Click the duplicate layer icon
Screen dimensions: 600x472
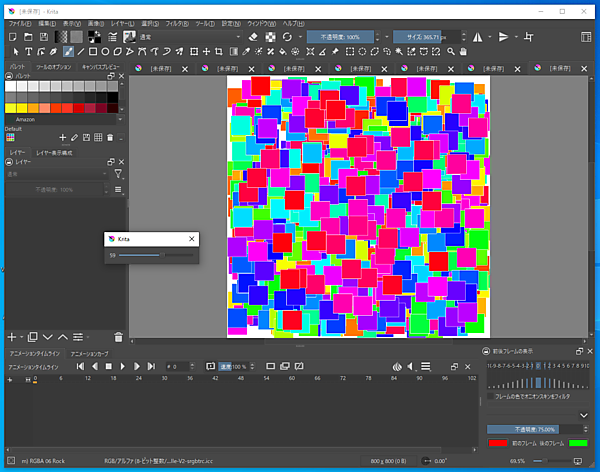33,337
